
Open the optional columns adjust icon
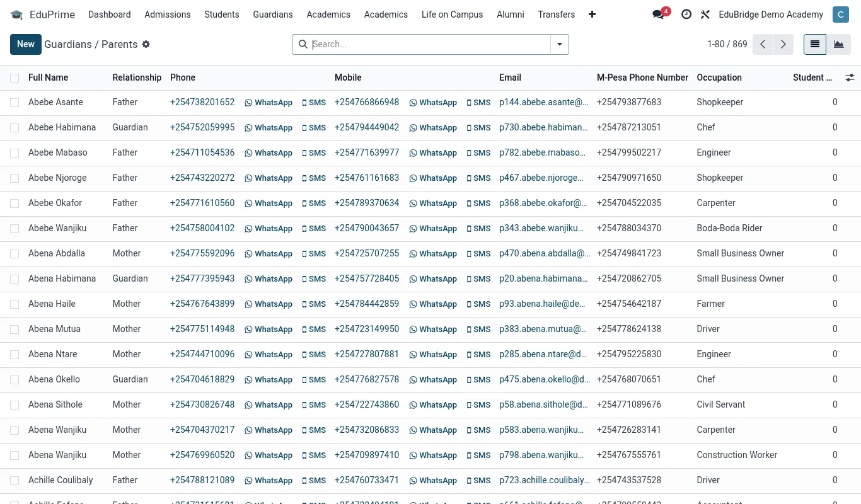850,77
